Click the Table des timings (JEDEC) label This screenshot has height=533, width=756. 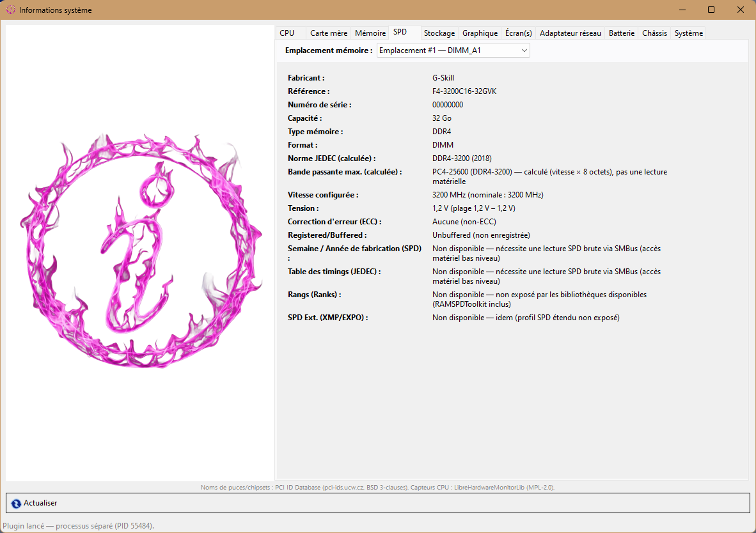click(334, 272)
